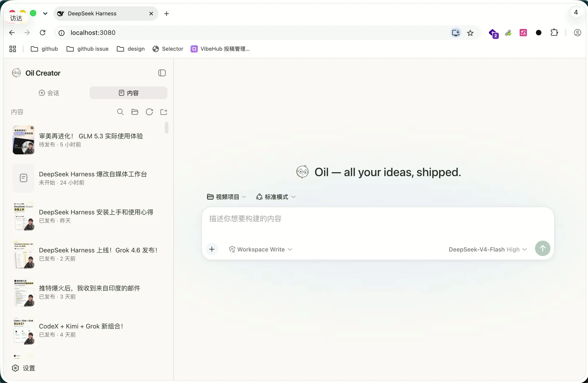Open the Extensions puzzle menu

554,33
